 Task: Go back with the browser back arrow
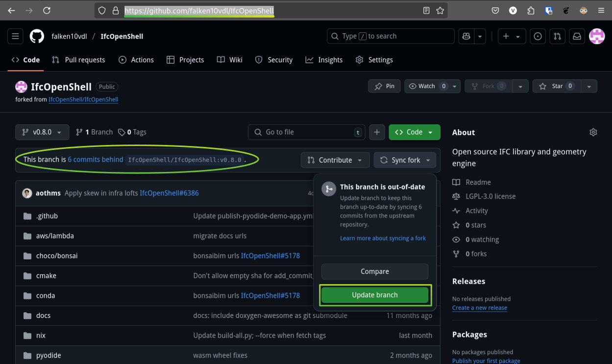click(11, 10)
